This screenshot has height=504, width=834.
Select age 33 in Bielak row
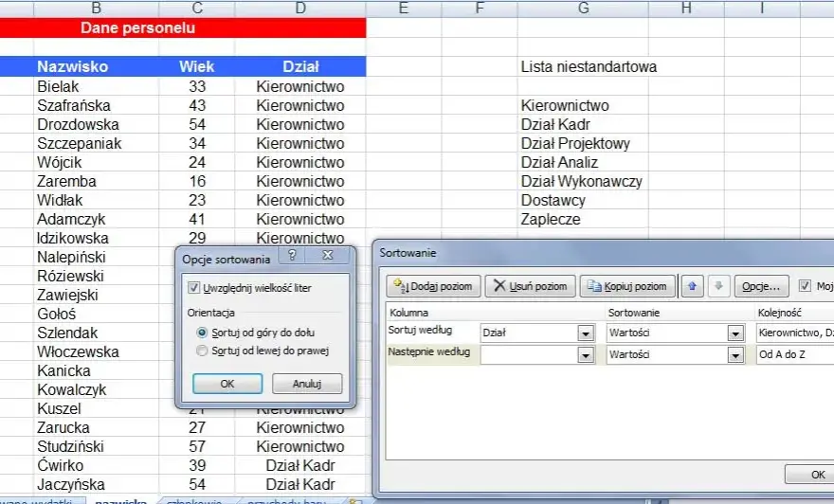pos(197,86)
